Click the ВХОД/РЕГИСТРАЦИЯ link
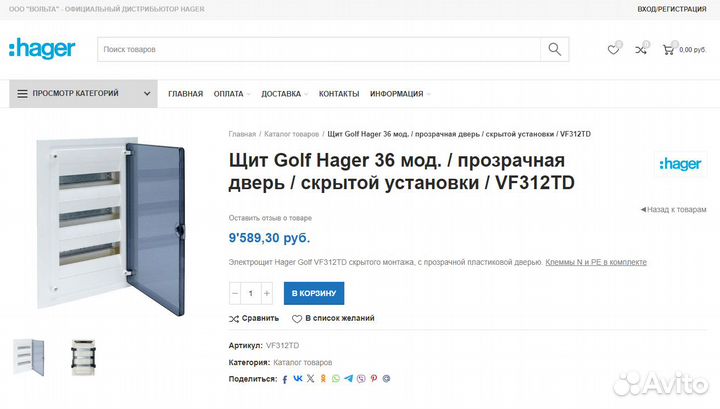The height and width of the screenshot is (409, 720). (672, 9)
